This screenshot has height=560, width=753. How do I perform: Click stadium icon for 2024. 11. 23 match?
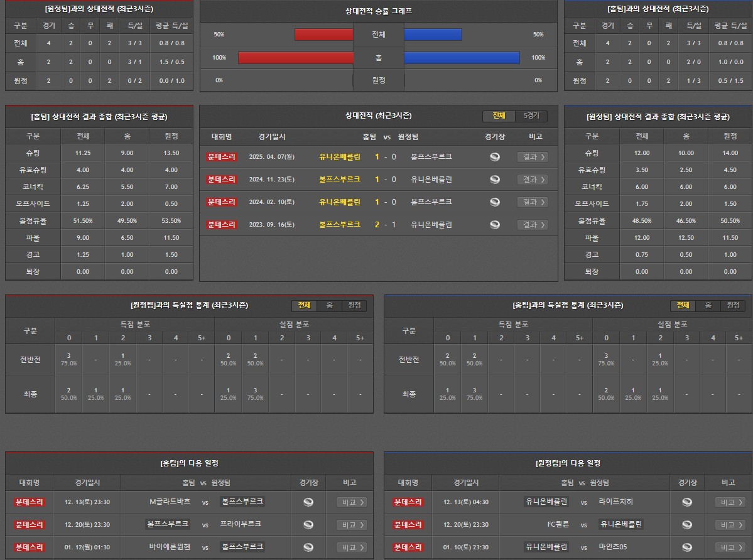(495, 180)
